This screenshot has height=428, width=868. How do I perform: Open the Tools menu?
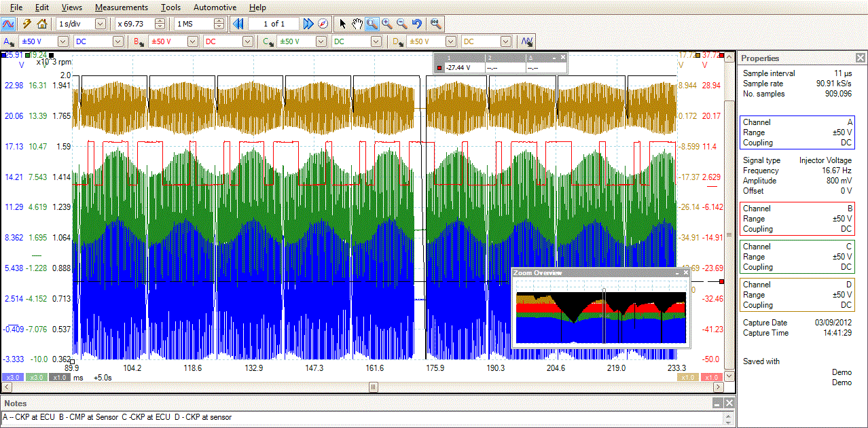[171, 7]
